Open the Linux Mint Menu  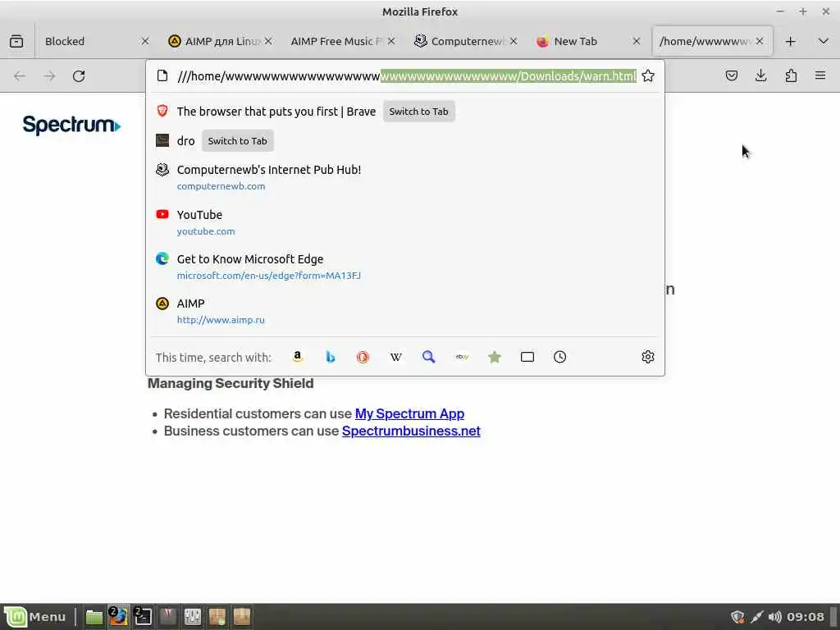coord(35,617)
